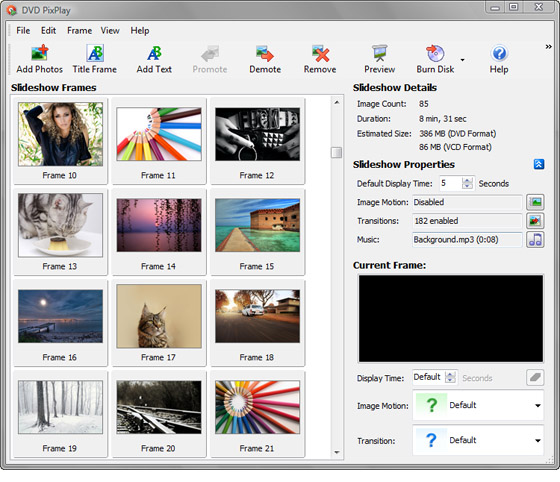Open the Transitions settings button
560x482 pixels.
pyautogui.click(x=535, y=221)
